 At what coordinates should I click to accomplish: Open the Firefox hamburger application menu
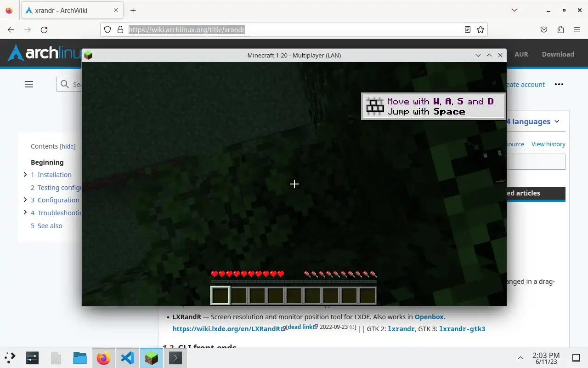(577, 29)
